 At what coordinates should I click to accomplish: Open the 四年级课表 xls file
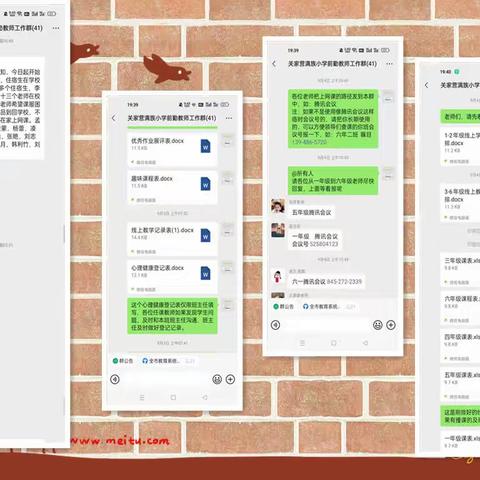click(460, 346)
